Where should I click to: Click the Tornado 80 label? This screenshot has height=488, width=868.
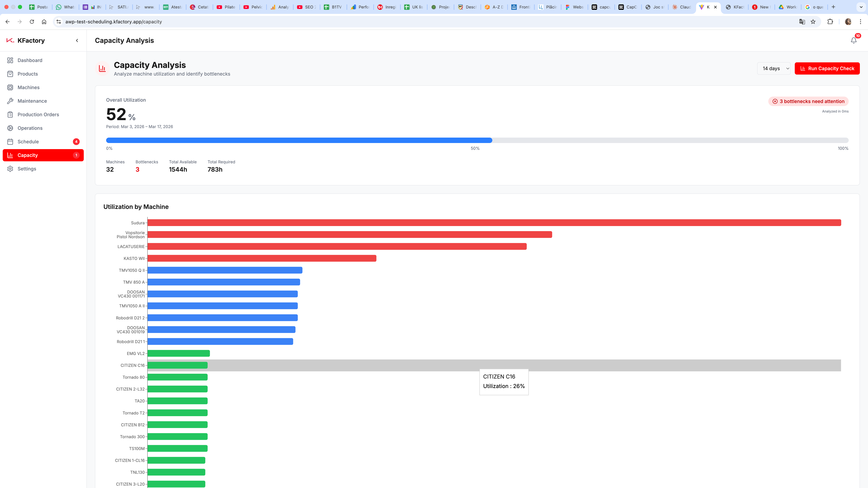point(133,377)
